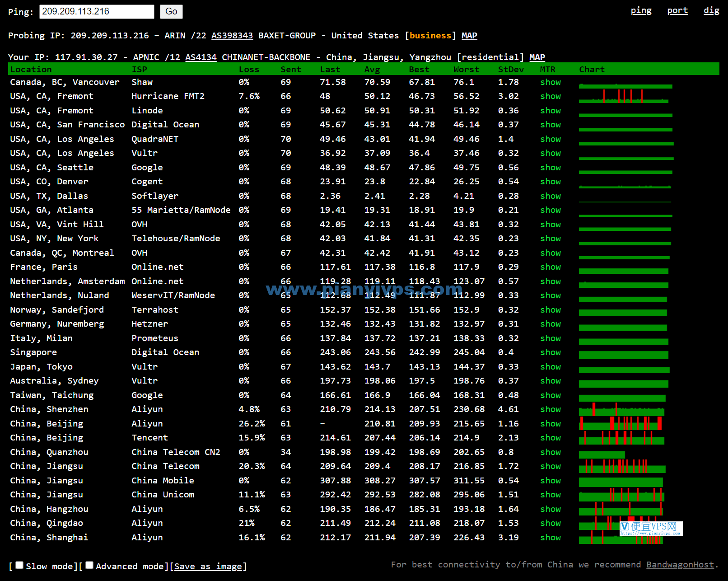Viewport: 728px width, 581px height.
Task: Show MTR for Los Angeles Vultr
Action: point(551,153)
